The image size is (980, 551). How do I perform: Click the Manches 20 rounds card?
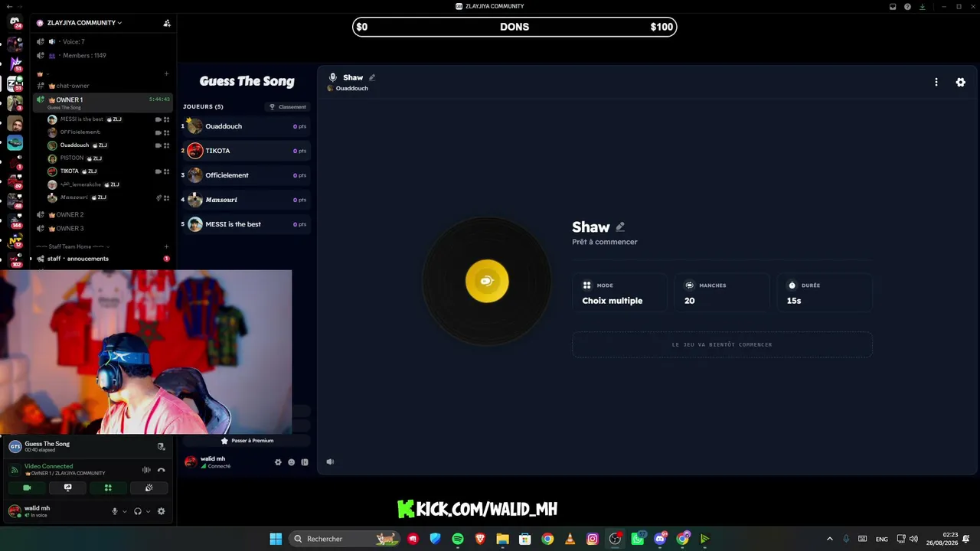coord(722,293)
